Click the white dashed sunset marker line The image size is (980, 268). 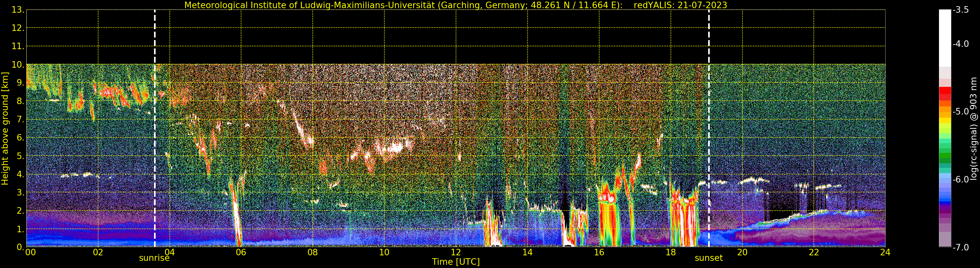pyautogui.click(x=709, y=128)
